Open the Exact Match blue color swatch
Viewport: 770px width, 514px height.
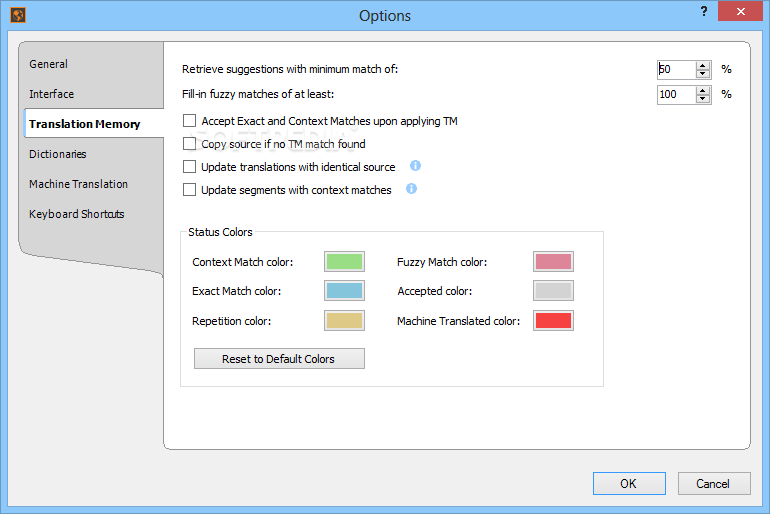coord(343,291)
